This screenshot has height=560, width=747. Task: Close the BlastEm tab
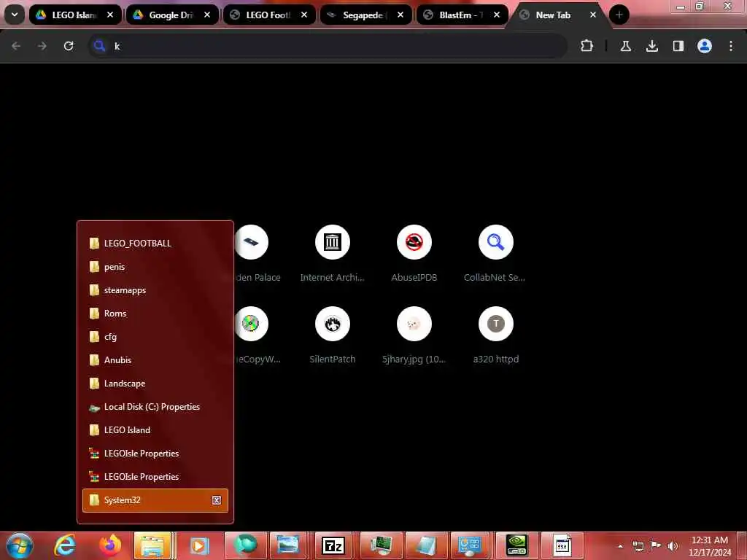[497, 15]
